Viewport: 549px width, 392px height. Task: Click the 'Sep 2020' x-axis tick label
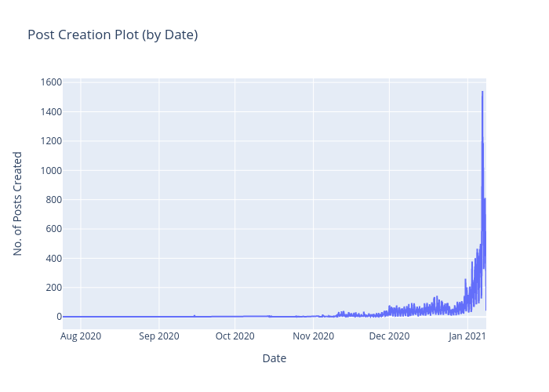coord(159,336)
